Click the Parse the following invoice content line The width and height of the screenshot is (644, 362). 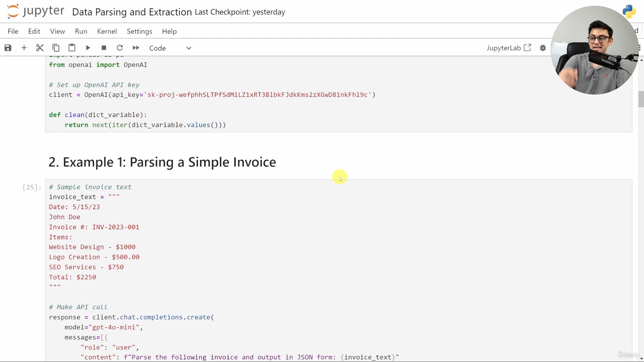click(240, 357)
